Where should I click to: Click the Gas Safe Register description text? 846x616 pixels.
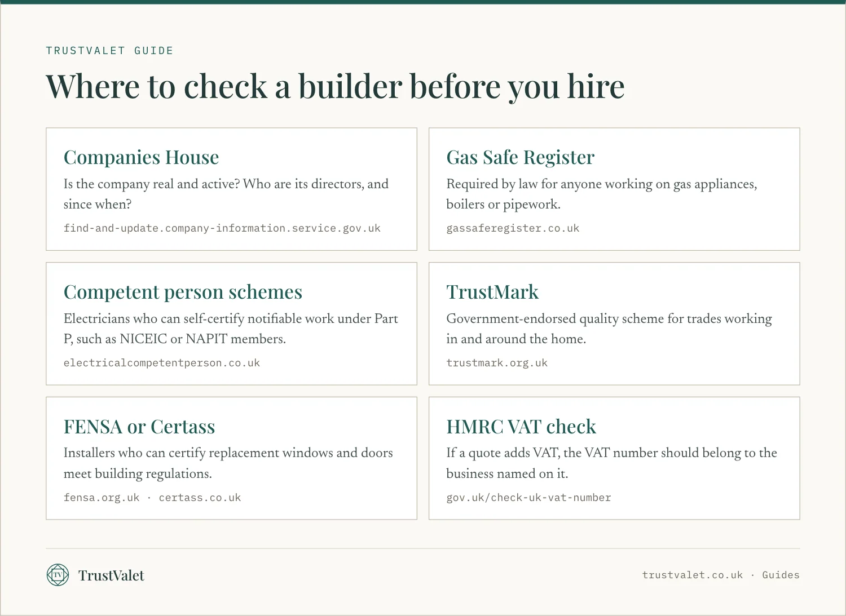tap(602, 194)
